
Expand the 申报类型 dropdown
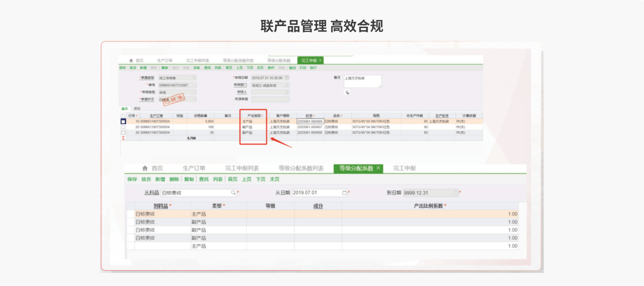[194, 92]
